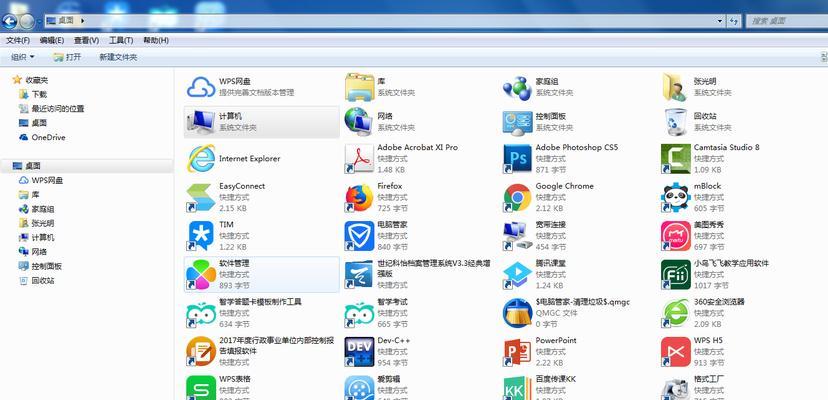Viewport: 828px width, 400px height.
Task: Select the Adobe Acrobat XI Pro shortcut
Action: (x=359, y=159)
